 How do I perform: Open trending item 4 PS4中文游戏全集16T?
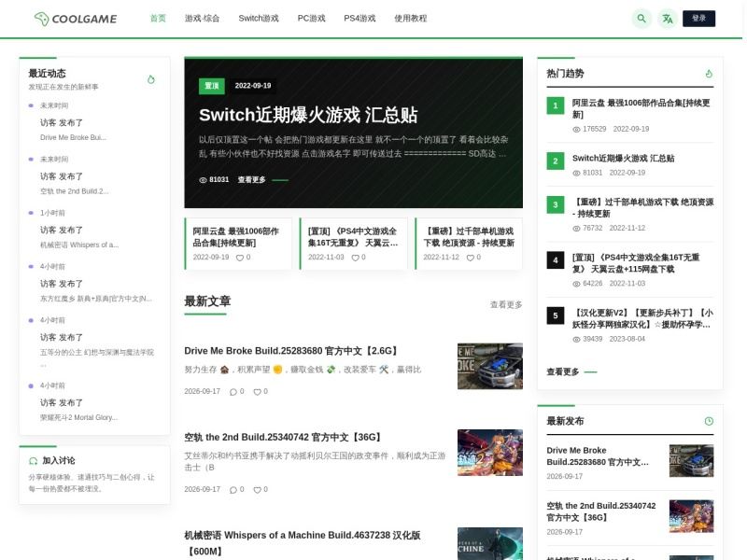pyautogui.click(x=636, y=263)
